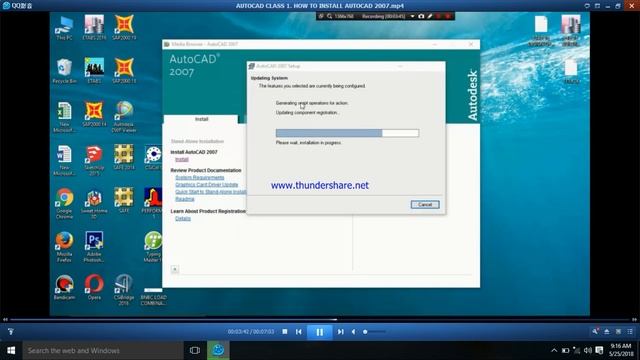
Task: Open the SAP2000 18 desktop shortcut
Action: tap(124, 71)
